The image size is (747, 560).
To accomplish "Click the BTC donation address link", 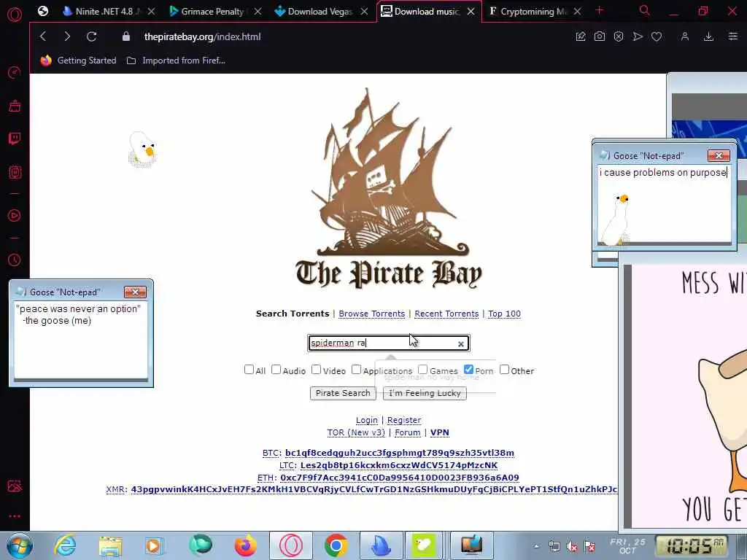I will point(399,453).
